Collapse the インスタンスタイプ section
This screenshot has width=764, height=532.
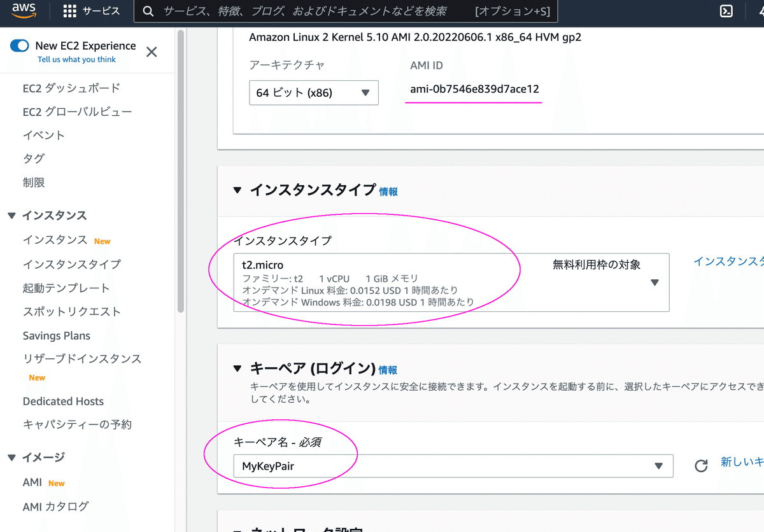tap(238, 190)
